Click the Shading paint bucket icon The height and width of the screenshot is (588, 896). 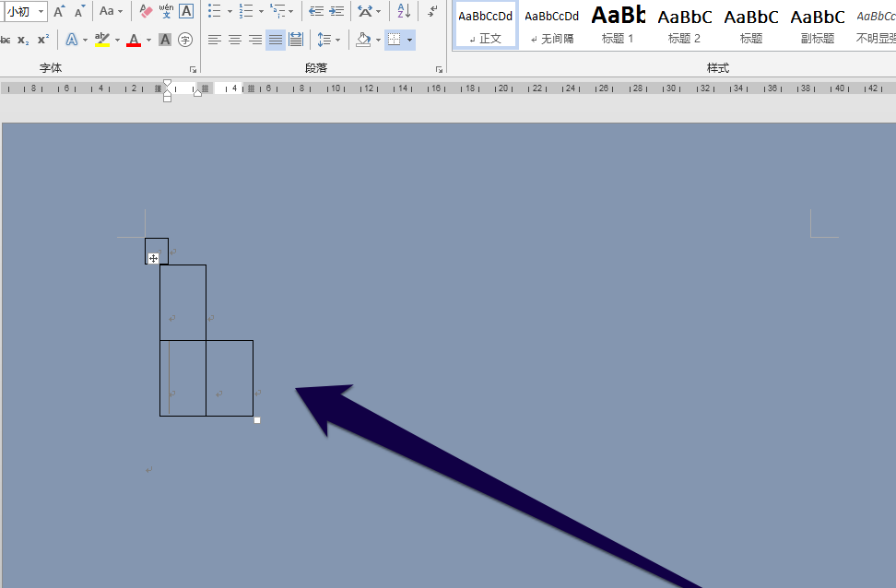(363, 40)
